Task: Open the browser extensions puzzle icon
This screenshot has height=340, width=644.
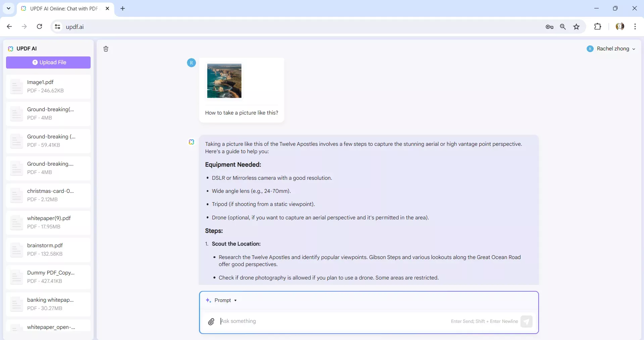Action: 598,27
